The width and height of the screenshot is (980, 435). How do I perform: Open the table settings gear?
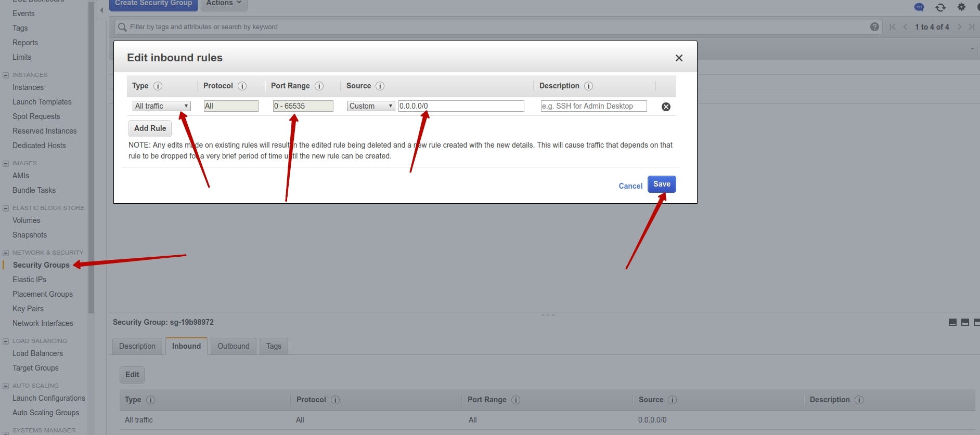[x=961, y=7]
